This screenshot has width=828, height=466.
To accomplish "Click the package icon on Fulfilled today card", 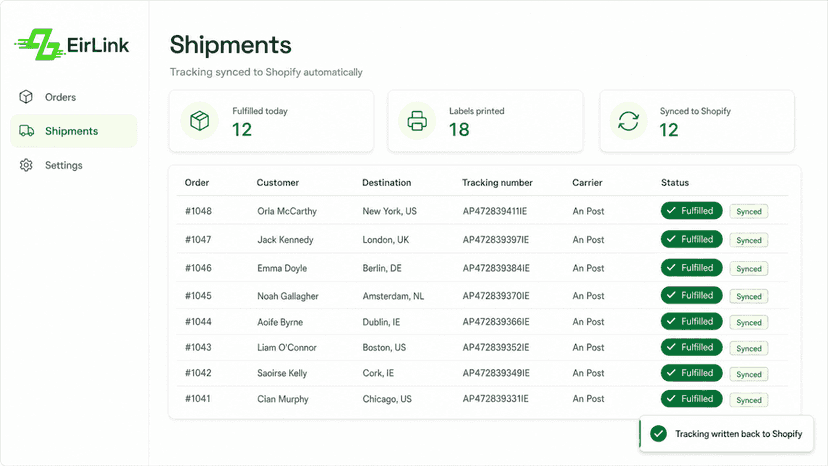I will click(x=200, y=121).
